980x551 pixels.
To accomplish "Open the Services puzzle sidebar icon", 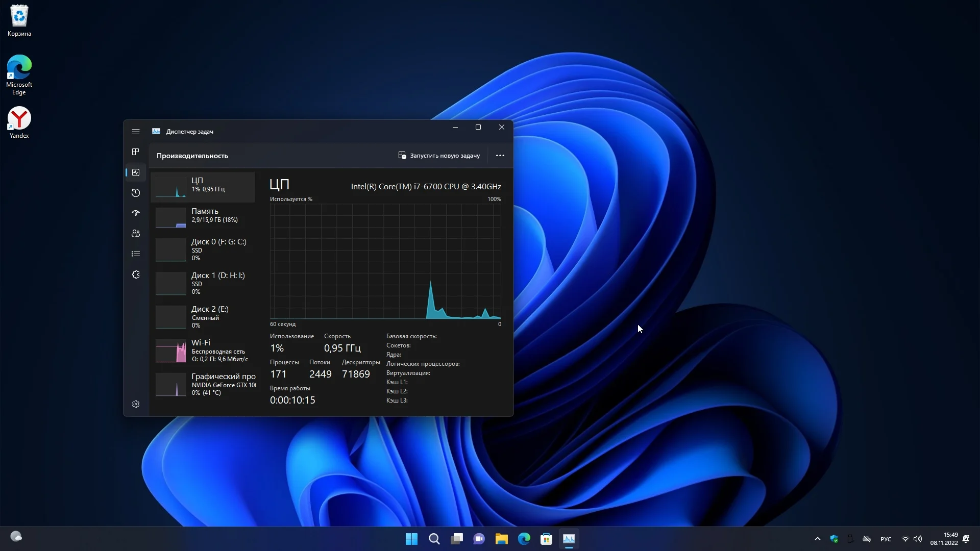I will [135, 274].
